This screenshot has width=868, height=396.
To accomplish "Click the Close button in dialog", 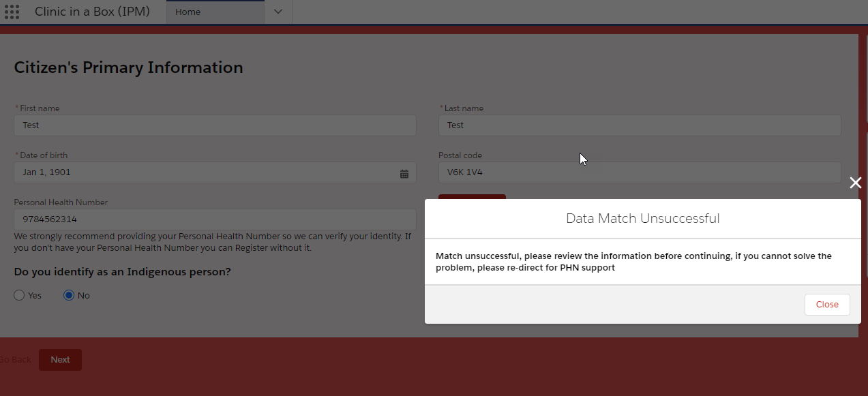I will click(827, 305).
